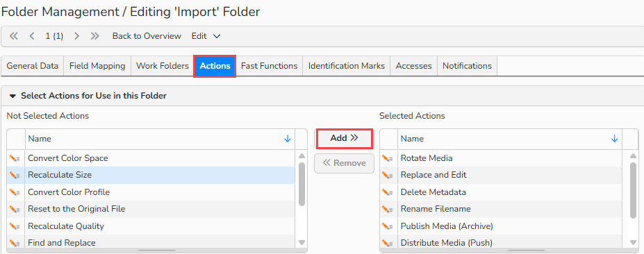
Task: Go to next record arrow
Action: pyautogui.click(x=76, y=36)
